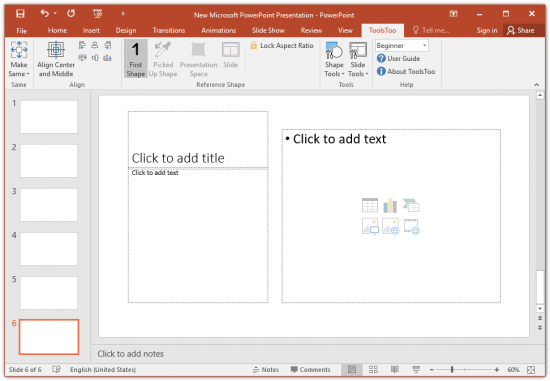Open the Design tab

click(126, 31)
